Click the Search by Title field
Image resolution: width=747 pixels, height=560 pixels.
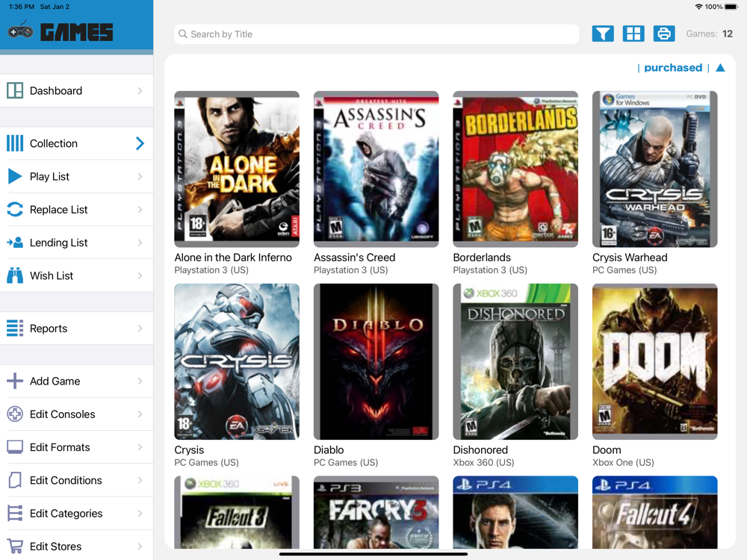[376, 34]
